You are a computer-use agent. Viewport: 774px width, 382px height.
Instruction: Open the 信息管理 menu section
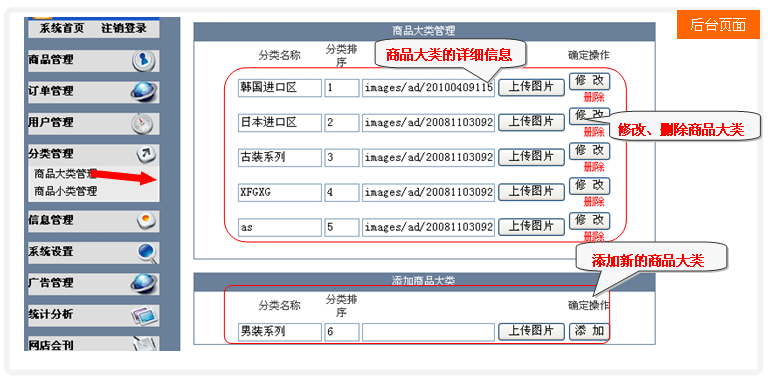(93, 220)
